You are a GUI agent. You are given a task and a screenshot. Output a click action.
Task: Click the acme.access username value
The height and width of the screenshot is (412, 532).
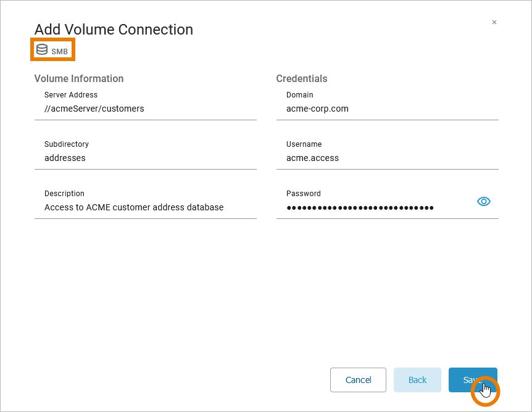click(x=312, y=158)
